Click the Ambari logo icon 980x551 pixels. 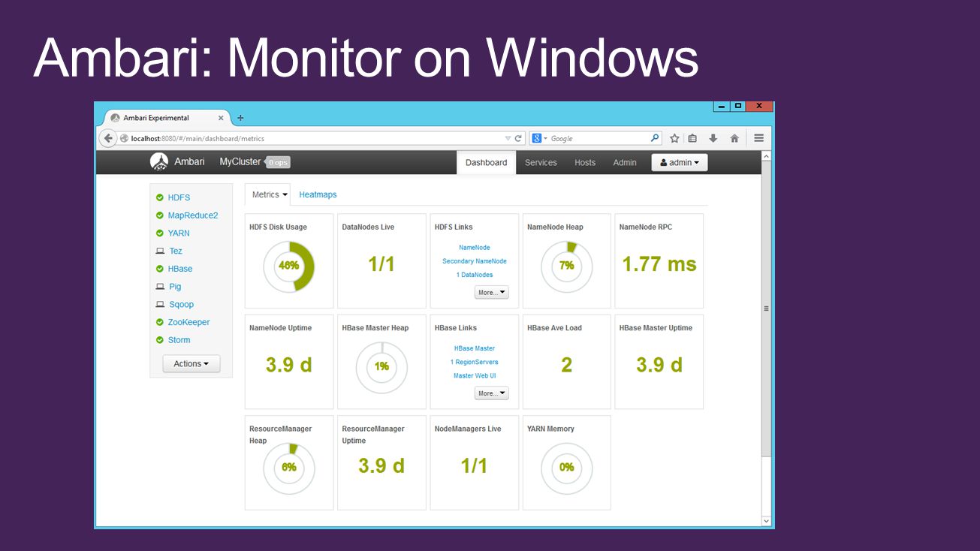click(158, 162)
